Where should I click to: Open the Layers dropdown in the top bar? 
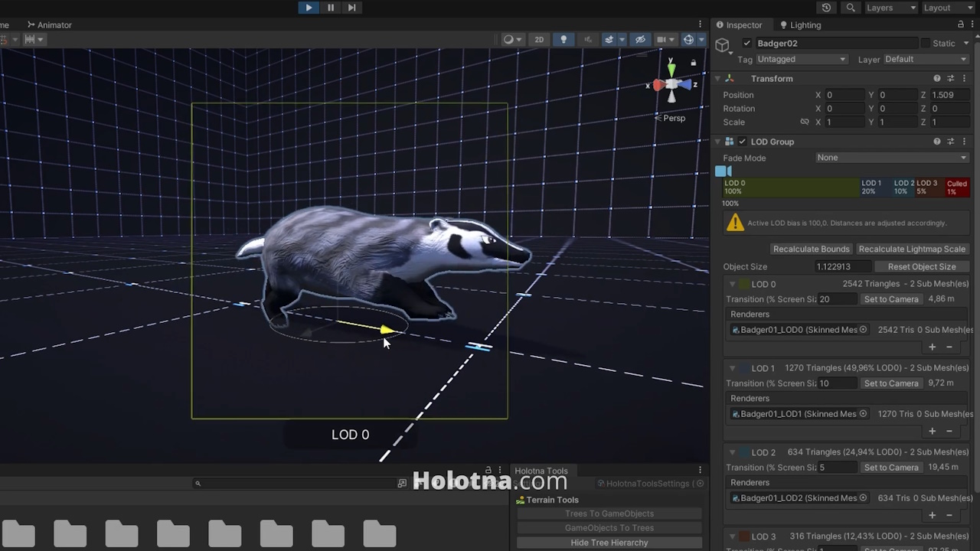tap(890, 8)
